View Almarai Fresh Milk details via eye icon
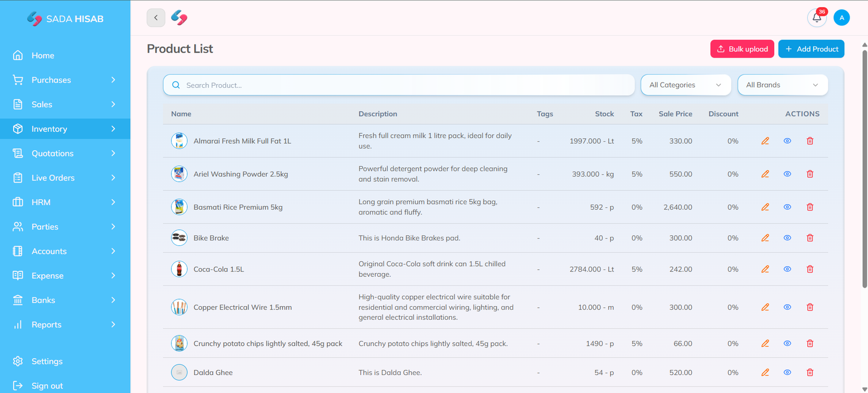 787,141
